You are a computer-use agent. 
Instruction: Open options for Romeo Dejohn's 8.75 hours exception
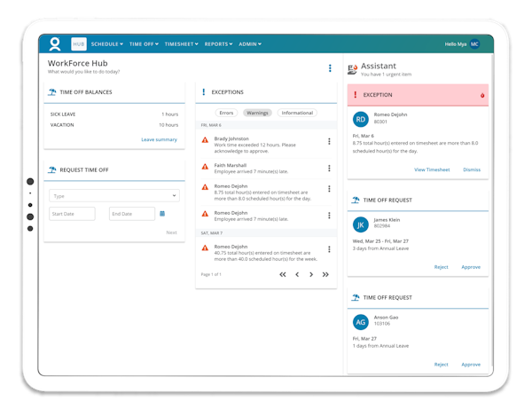329,189
